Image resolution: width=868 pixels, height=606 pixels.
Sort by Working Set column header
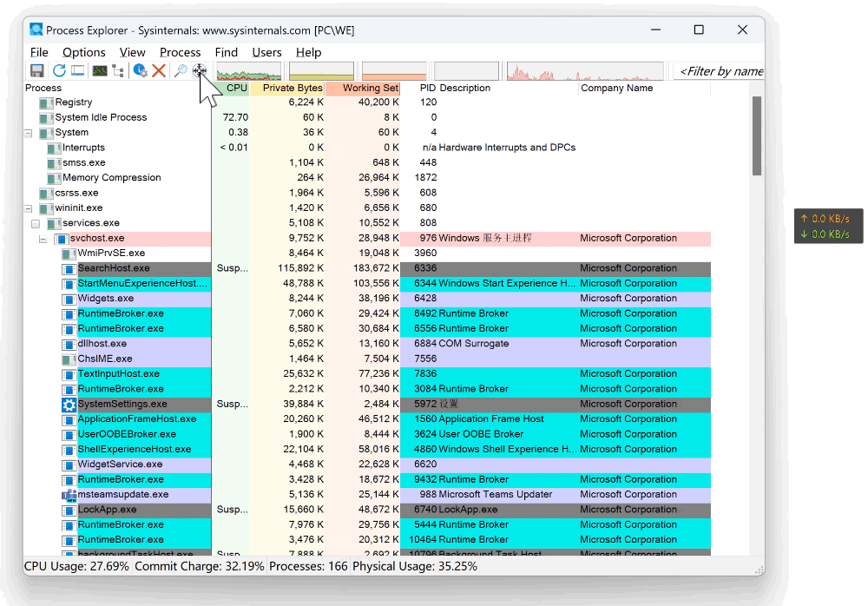pyautogui.click(x=363, y=88)
